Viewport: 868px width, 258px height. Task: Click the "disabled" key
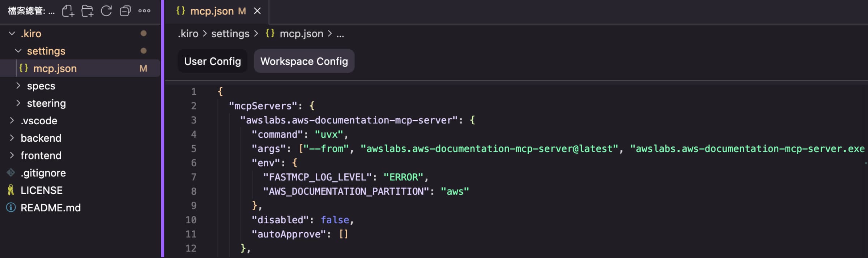click(280, 220)
